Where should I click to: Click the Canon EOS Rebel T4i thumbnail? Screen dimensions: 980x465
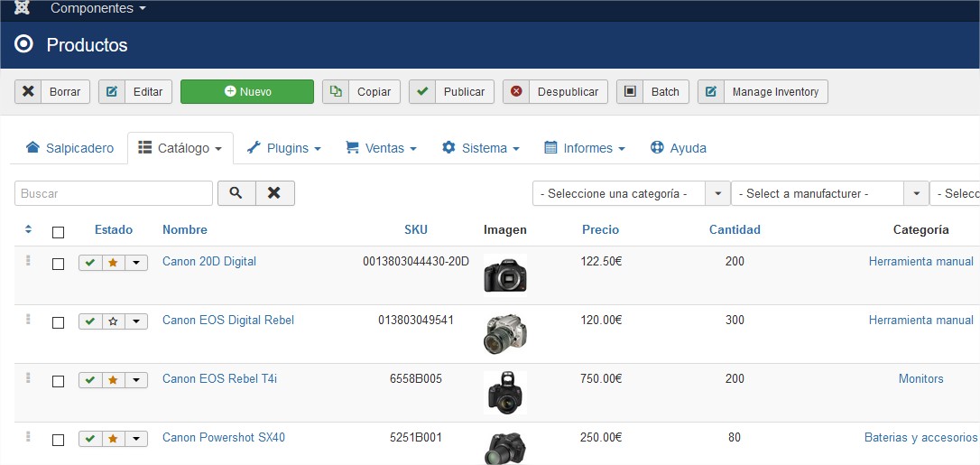pyautogui.click(x=505, y=393)
